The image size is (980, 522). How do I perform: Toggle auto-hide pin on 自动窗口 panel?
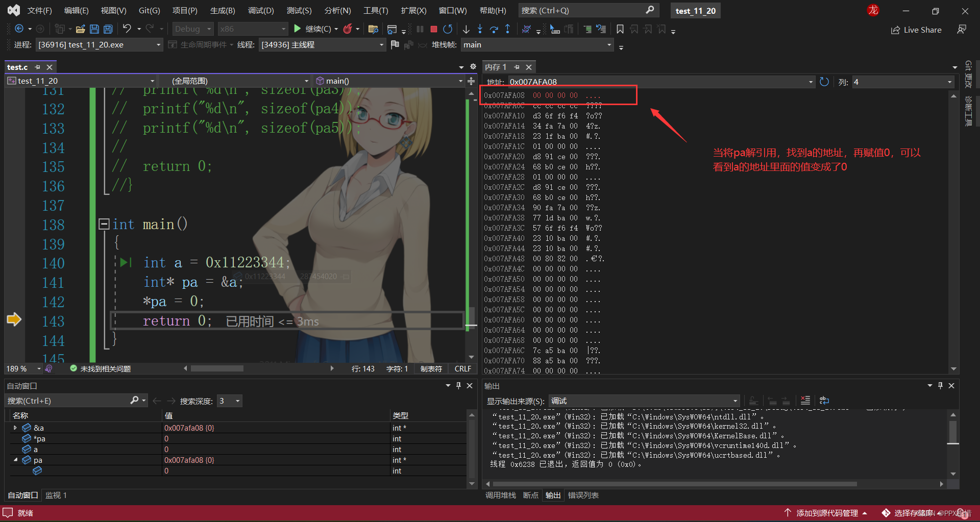tap(458, 386)
